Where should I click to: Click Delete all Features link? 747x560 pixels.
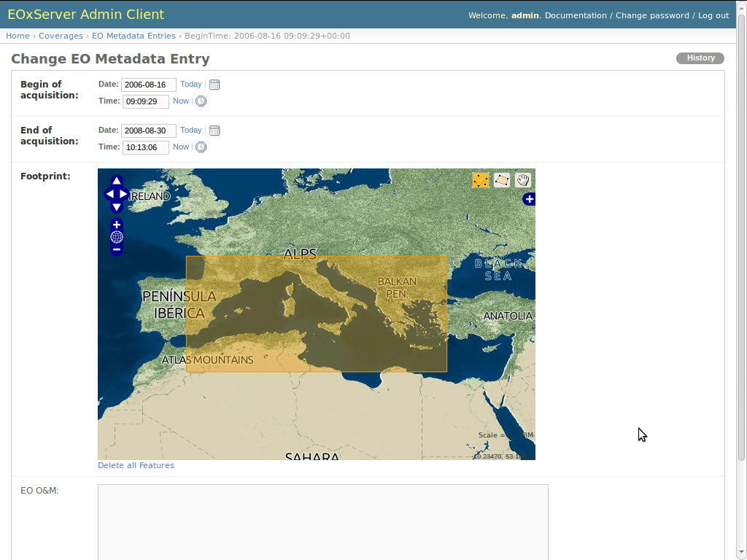[x=136, y=465]
